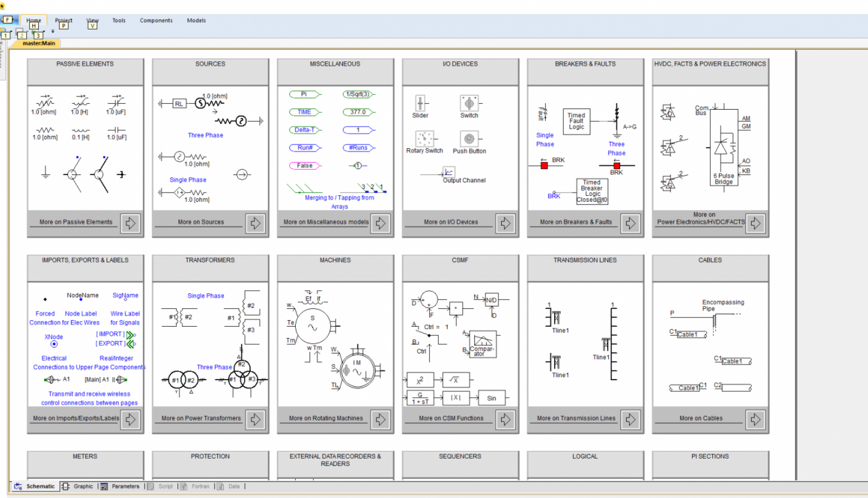Screen dimensions: 868x498
Task: Switch to the Data view tab
Action: (x=229, y=487)
